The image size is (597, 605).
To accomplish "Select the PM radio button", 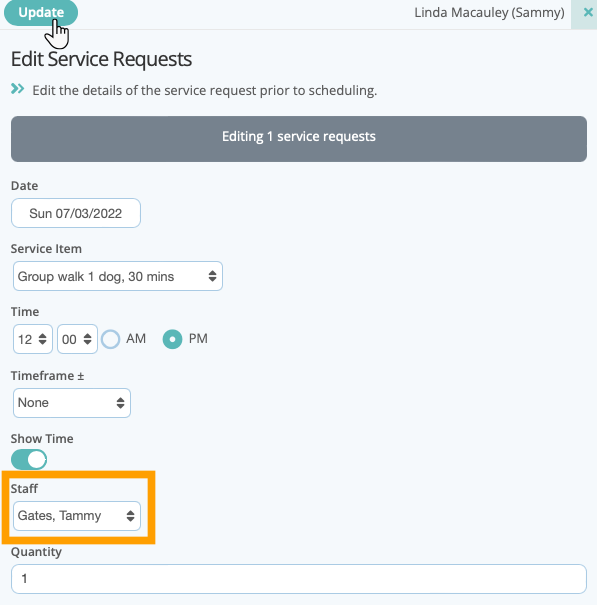I will coord(172,339).
